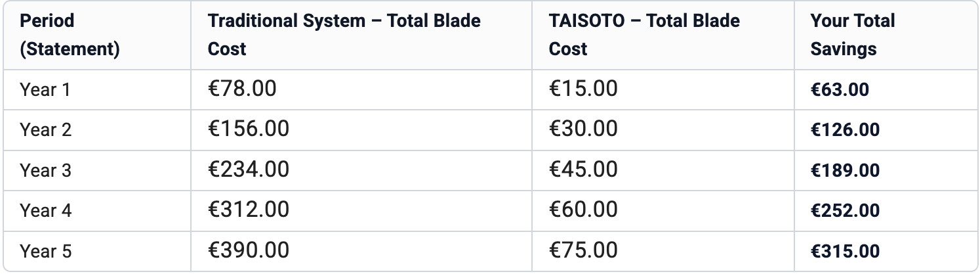
Task: Click the "Year 5" row label
Action: [45, 252]
